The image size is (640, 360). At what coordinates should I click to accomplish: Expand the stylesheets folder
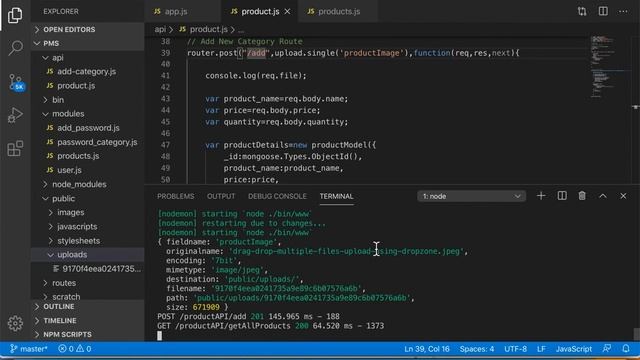coord(87,241)
